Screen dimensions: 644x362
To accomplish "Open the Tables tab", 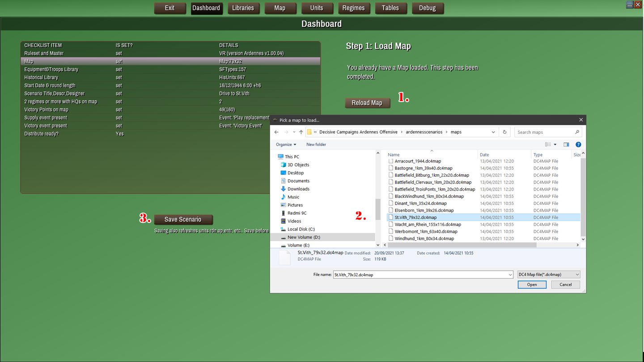I will [390, 8].
